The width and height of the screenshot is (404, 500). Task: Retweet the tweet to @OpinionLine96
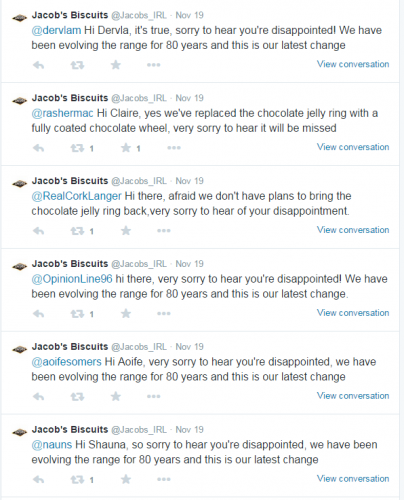[x=77, y=314]
